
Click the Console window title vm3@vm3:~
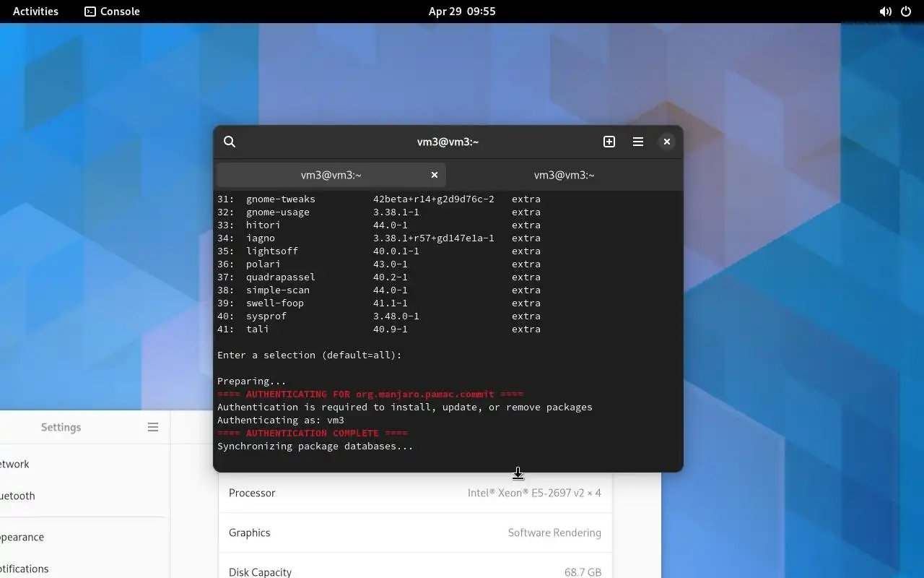point(448,142)
